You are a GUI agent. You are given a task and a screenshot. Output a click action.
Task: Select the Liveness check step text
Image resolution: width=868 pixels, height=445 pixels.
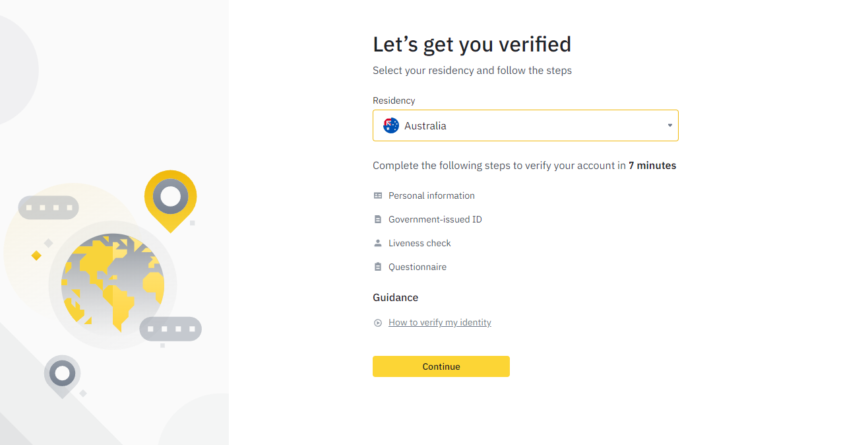pos(419,243)
